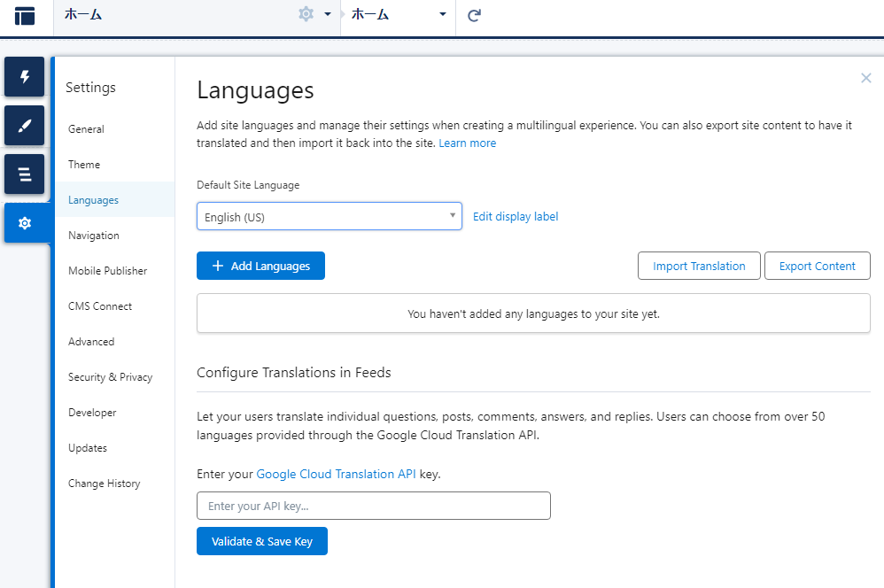
Task: Open the Components lightning bolt panel
Action: 24,77
